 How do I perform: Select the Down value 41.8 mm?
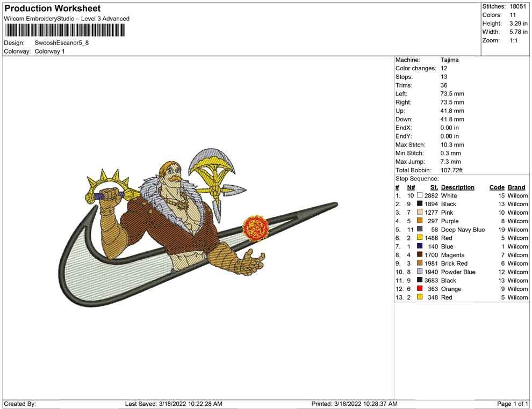pos(452,119)
